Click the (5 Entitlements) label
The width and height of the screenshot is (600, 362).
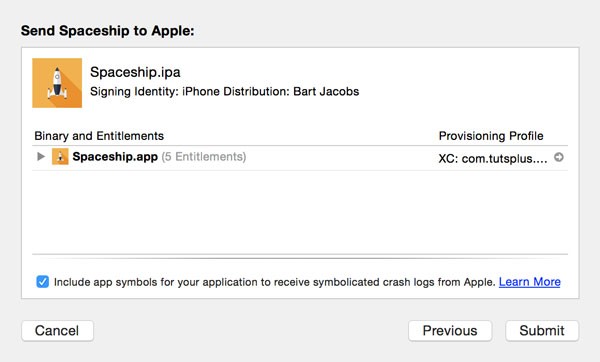click(204, 157)
